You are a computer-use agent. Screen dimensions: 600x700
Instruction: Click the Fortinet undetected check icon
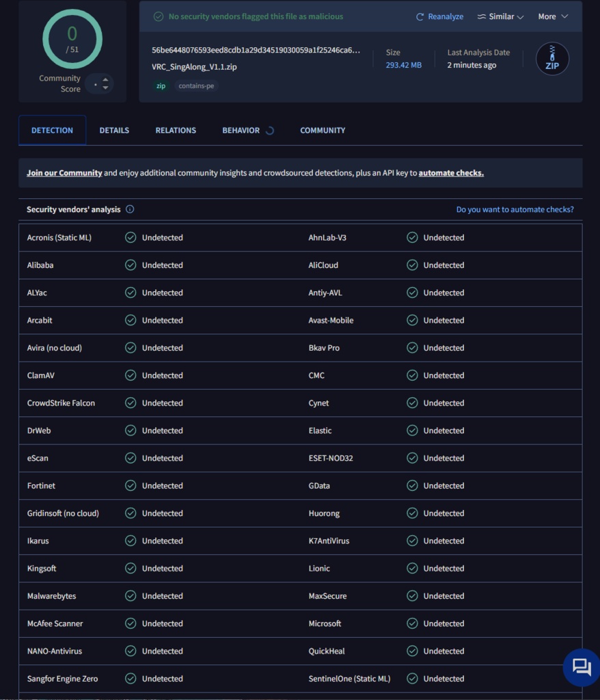click(131, 486)
